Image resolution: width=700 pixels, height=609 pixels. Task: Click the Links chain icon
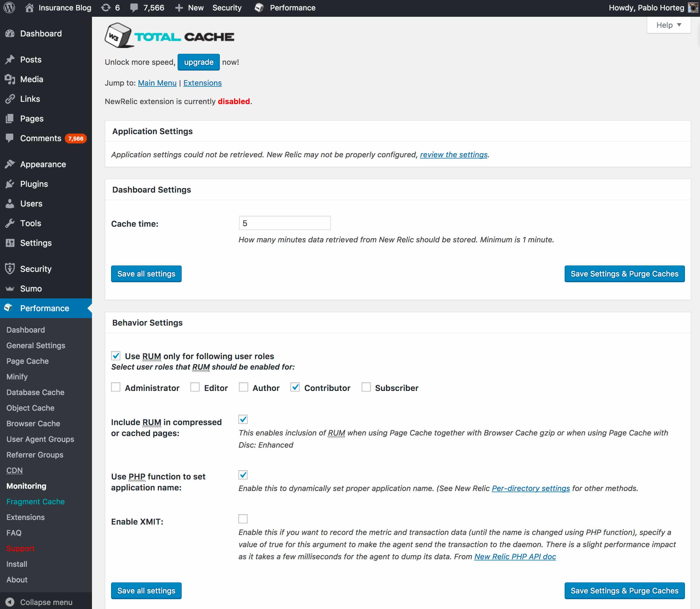point(10,99)
